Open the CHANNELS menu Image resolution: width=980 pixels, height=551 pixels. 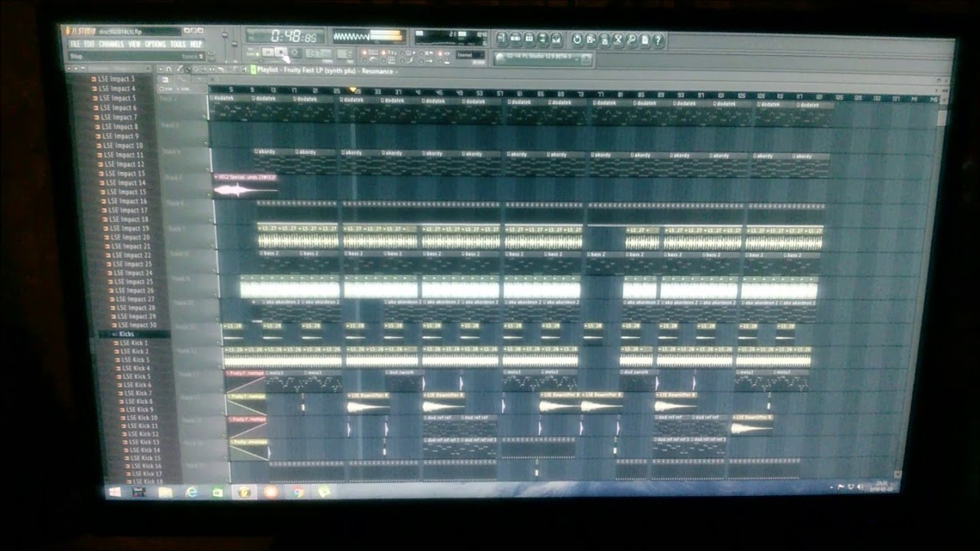tap(112, 44)
